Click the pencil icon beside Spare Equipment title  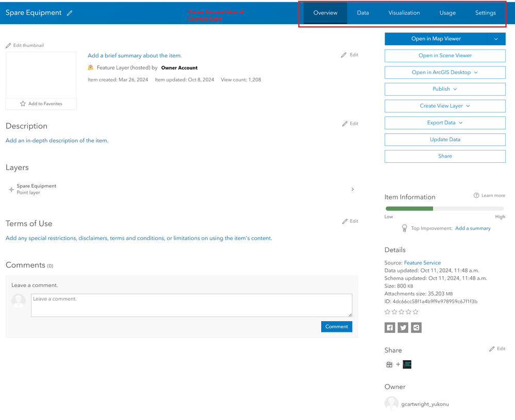(70, 13)
